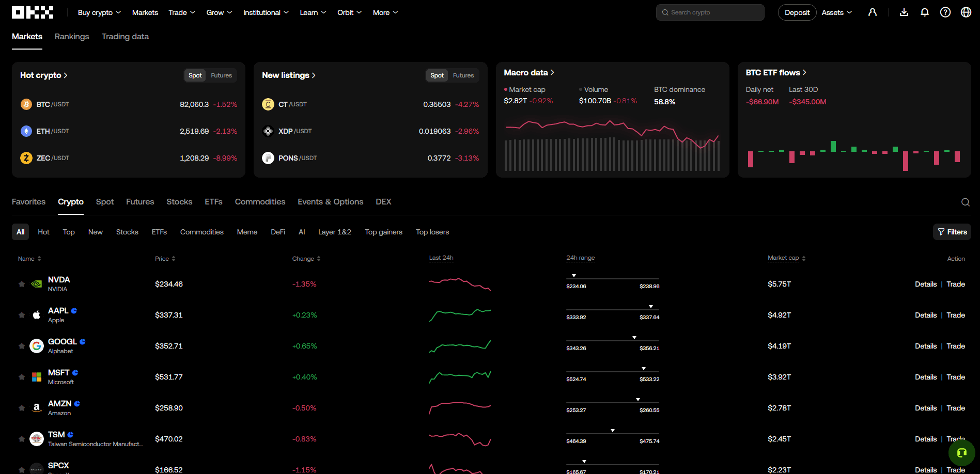The image size is (980, 474).
Task: Favorite NVDA with its star
Action: pyautogui.click(x=22, y=284)
